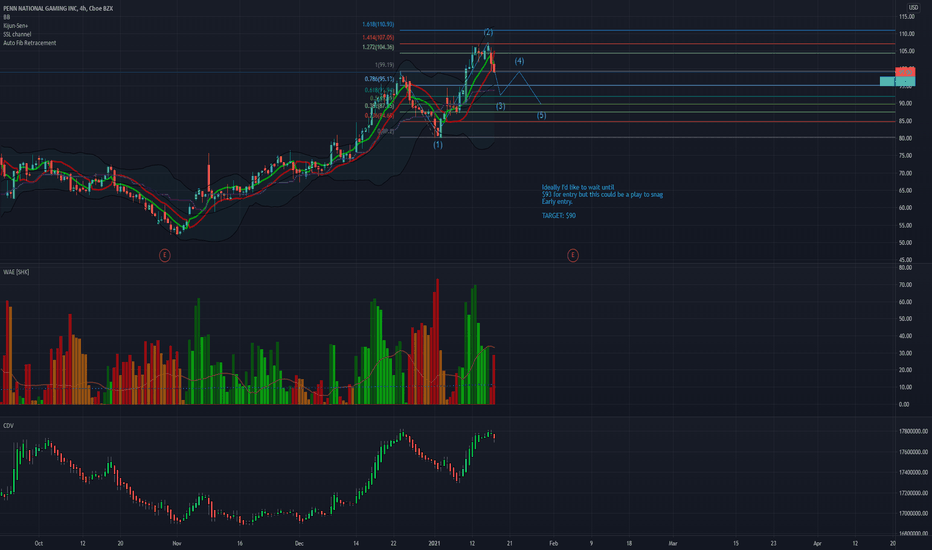Click the 2021 label on time axis
This screenshot has height=550, width=932.
tap(434, 543)
